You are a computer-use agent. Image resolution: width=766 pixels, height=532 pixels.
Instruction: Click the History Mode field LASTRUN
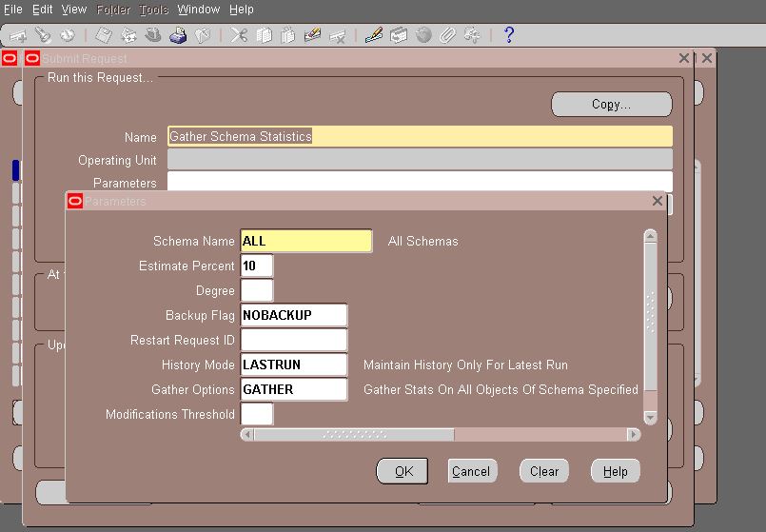tap(294, 365)
